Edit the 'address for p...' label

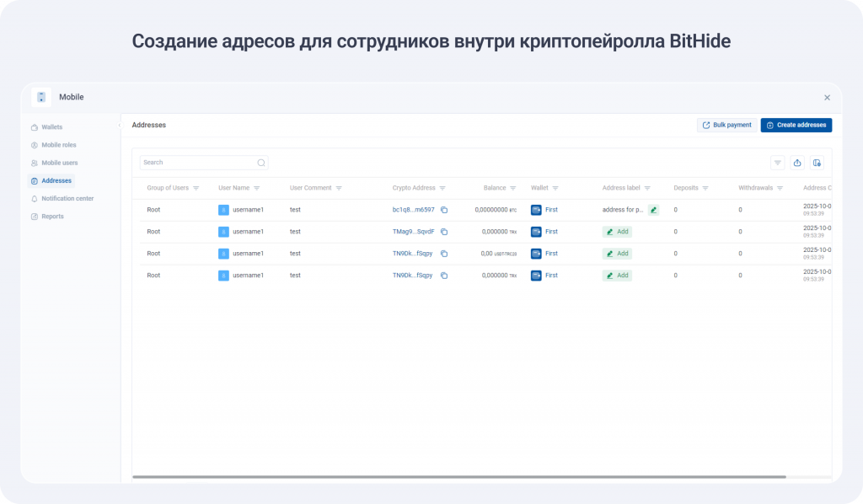pos(653,210)
